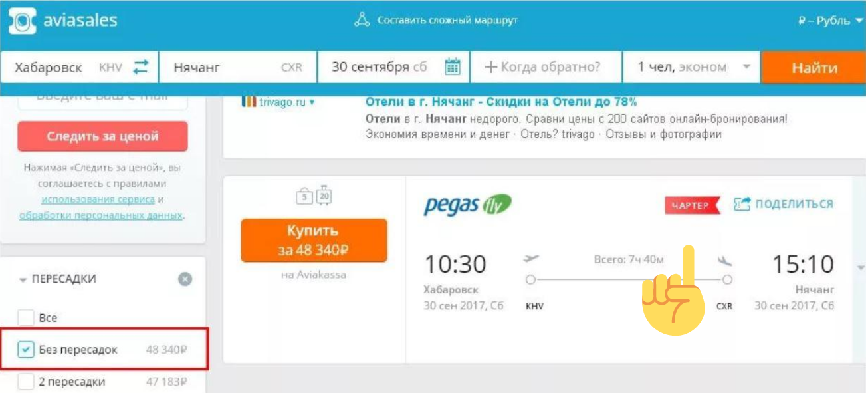The height and width of the screenshot is (393, 868).
Task: Click the Найти search button
Action: [x=814, y=68]
